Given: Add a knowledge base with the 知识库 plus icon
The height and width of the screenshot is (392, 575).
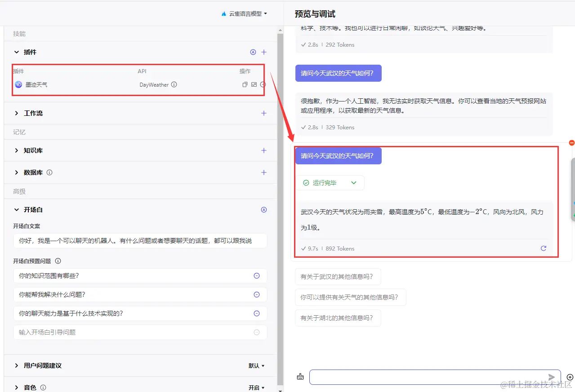Looking at the screenshot, I should [264, 150].
